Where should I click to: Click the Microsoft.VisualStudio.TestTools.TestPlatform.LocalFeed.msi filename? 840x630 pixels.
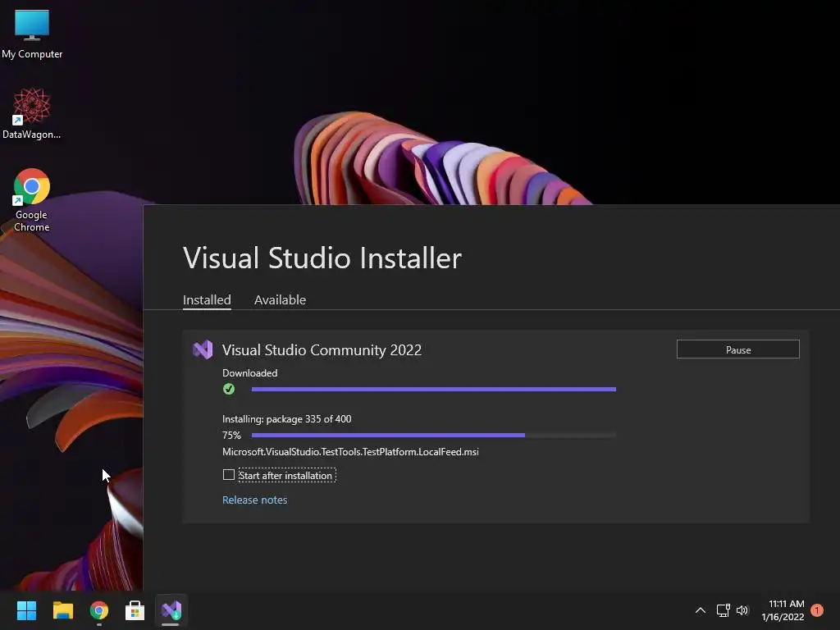(350, 452)
